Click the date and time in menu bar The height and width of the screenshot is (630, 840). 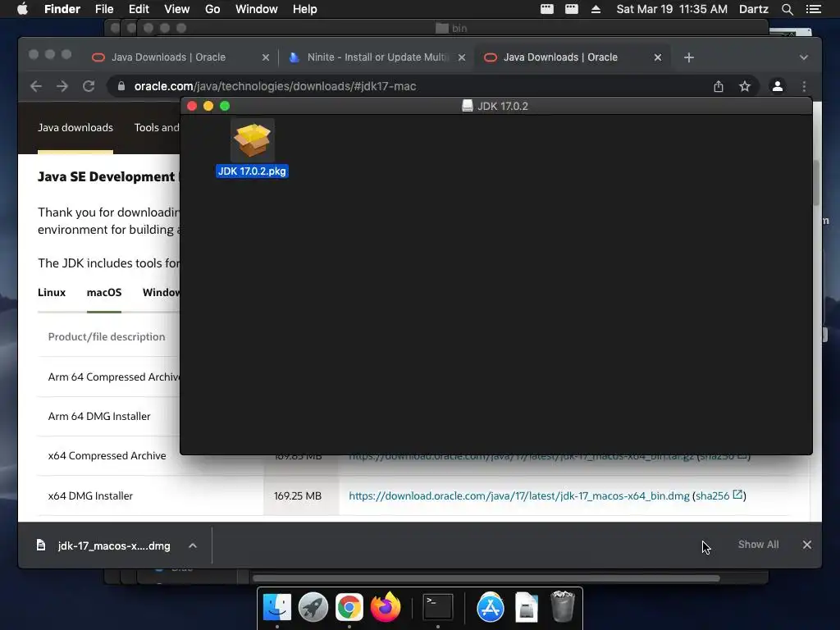point(672,9)
